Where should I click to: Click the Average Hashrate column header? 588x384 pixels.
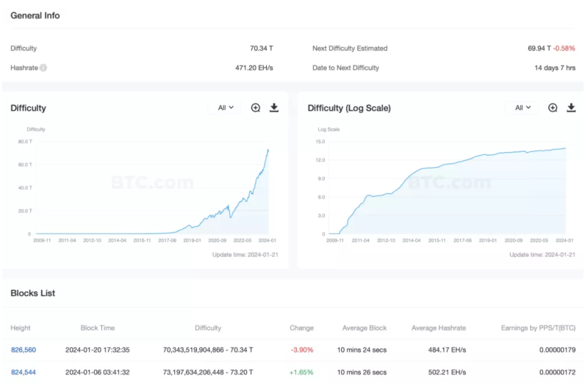coord(439,327)
